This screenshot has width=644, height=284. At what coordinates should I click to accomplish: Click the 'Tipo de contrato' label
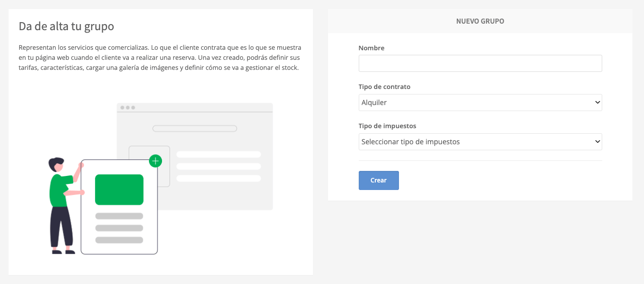click(x=384, y=87)
